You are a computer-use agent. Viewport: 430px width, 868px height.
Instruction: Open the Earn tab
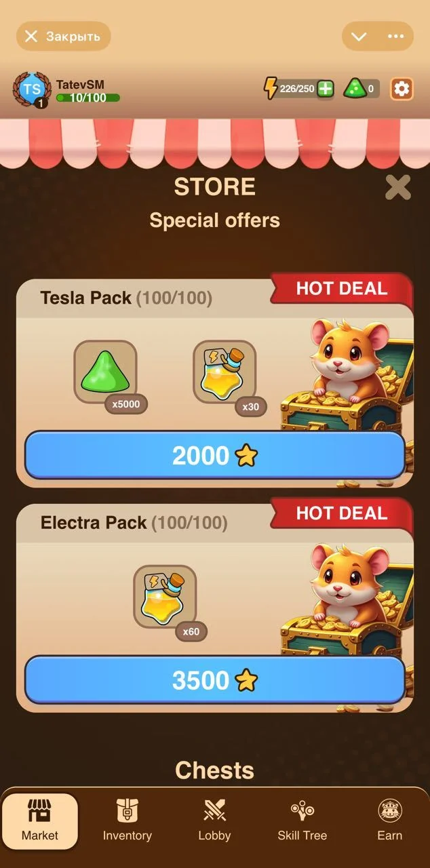[389, 821]
